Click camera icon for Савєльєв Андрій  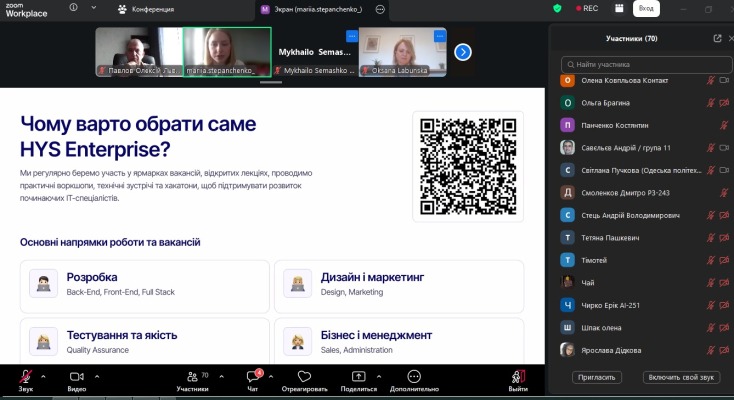click(724, 148)
